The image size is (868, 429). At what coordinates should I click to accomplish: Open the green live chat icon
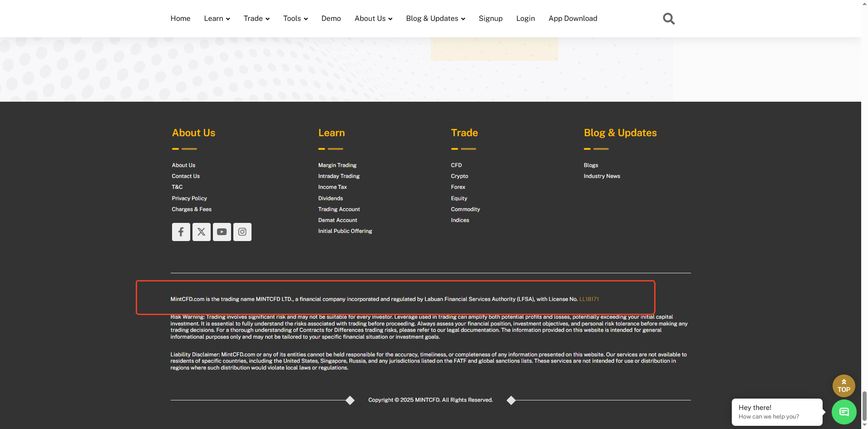(x=843, y=412)
